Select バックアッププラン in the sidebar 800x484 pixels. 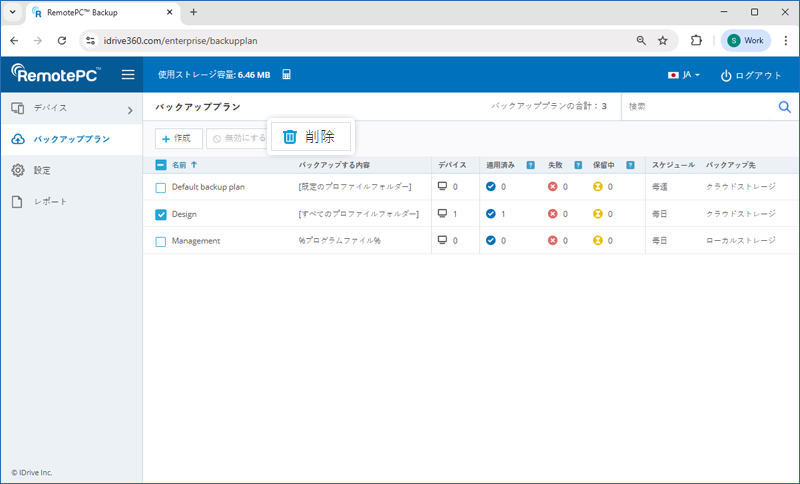tap(71, 139)
